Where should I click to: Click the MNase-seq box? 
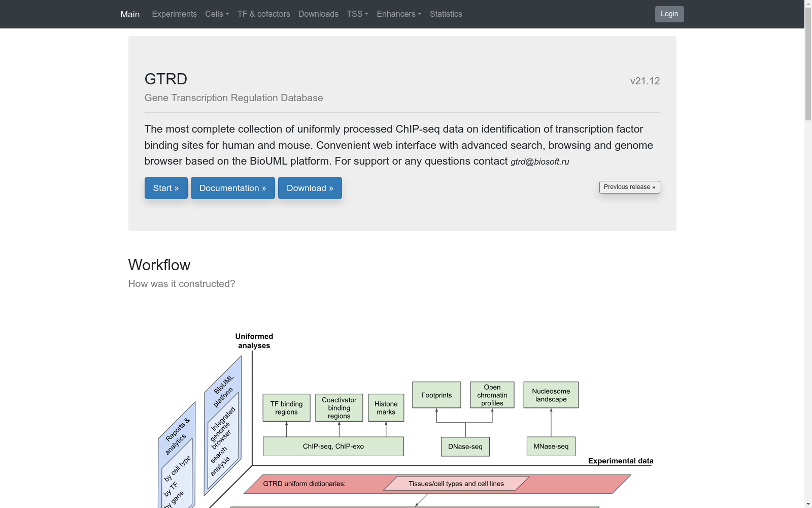(551, 447)
